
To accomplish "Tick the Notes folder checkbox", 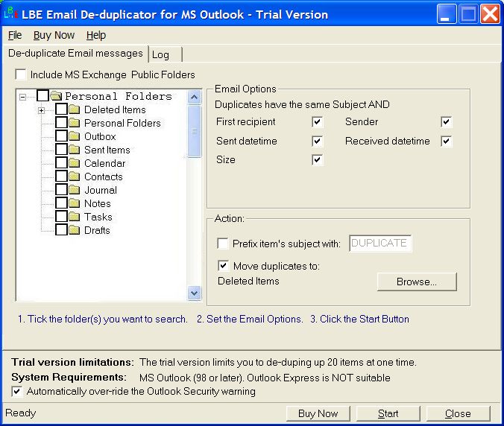I will point(61,203).
